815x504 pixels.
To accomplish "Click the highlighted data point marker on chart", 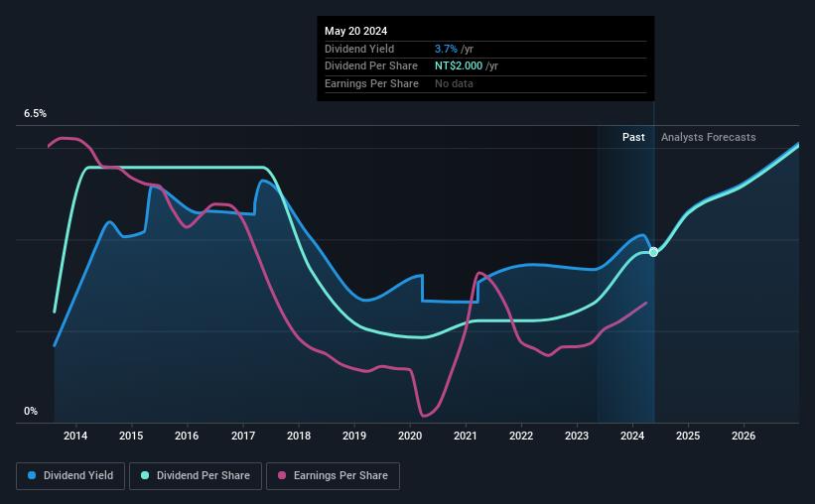I will point(653,252).
